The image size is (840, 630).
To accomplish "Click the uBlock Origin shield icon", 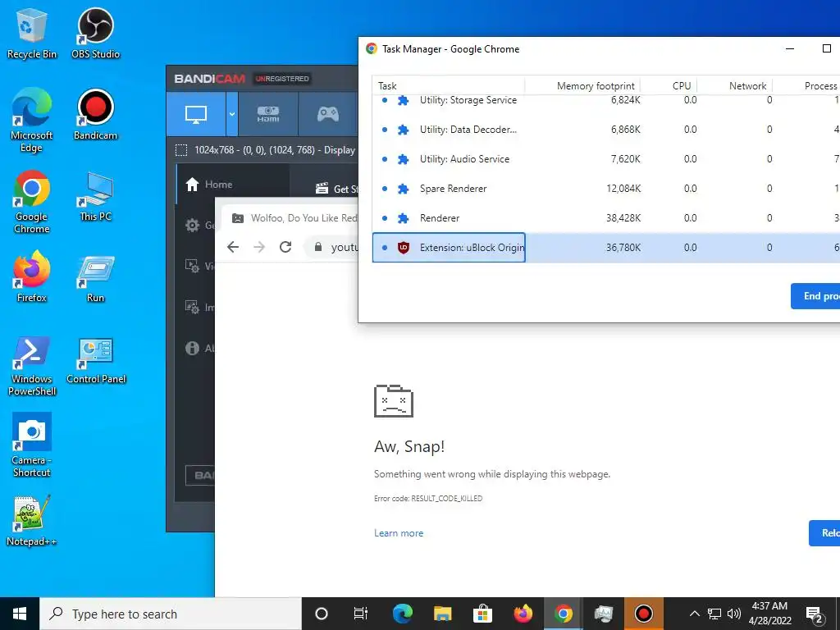I will pos(404,248).
